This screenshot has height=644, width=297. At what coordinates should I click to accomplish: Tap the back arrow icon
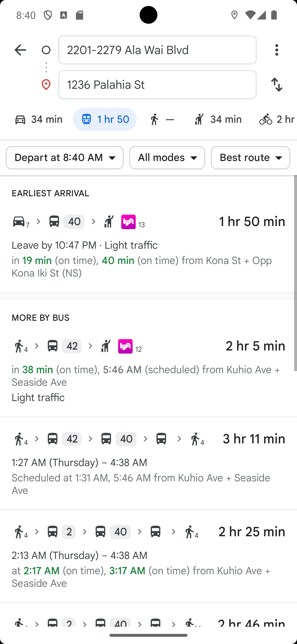coord(20,50)
